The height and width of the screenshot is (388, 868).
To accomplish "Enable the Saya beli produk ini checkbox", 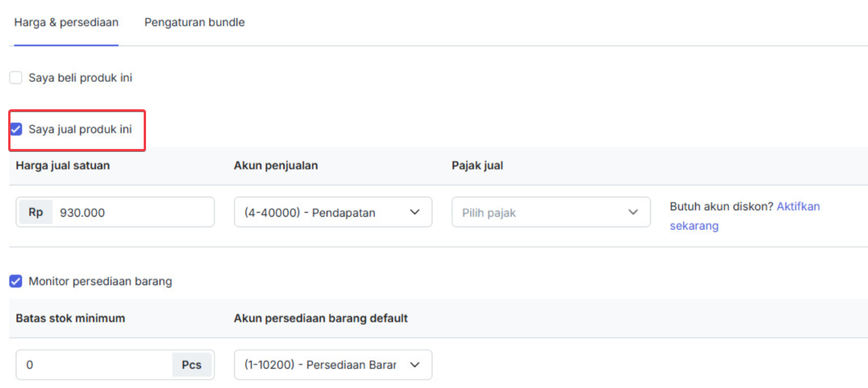I will pos(16,78).
